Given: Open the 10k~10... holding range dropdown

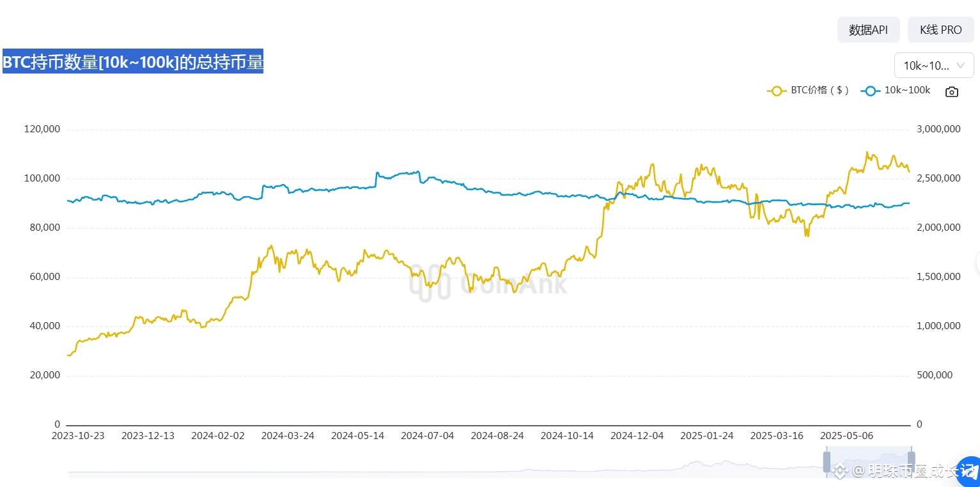Looking at the screenshot, I should (x=934, y=65).
